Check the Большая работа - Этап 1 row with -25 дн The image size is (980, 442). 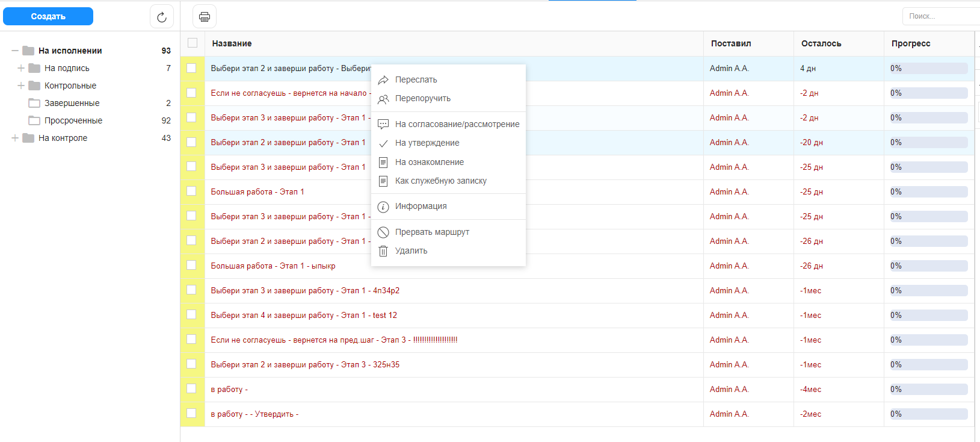[191, 191]
